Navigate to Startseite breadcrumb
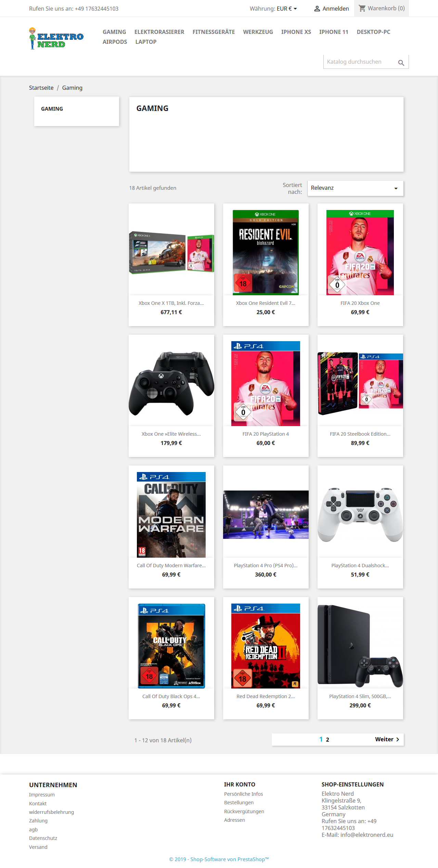 point(41,88)
